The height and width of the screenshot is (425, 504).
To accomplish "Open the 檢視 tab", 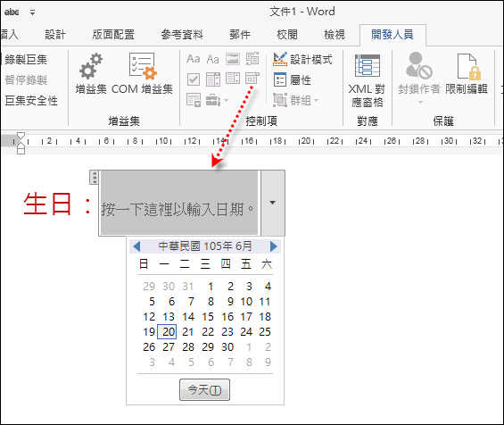I will click(x=335, y=35).
